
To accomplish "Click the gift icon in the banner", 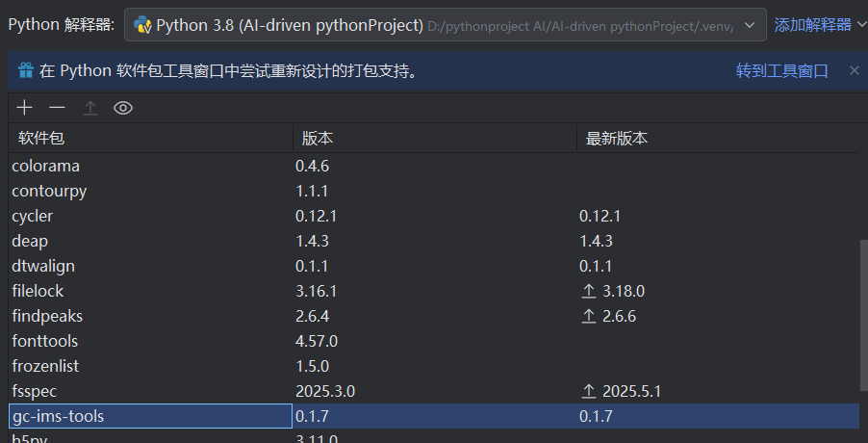I will click(25, 70).
